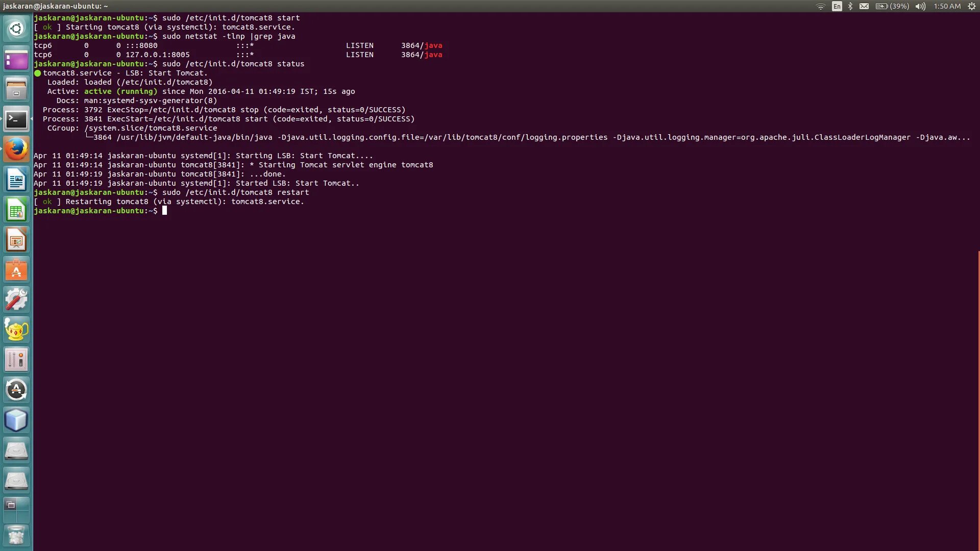Screen dimensions: 980x551
Task: Launch the Software Updater icon
Action: 16,390
